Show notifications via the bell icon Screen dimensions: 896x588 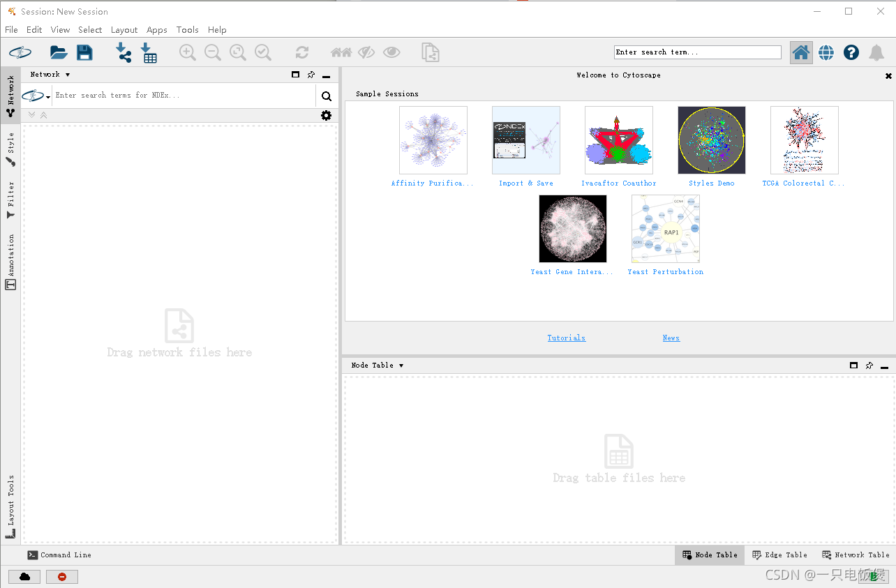876,52
